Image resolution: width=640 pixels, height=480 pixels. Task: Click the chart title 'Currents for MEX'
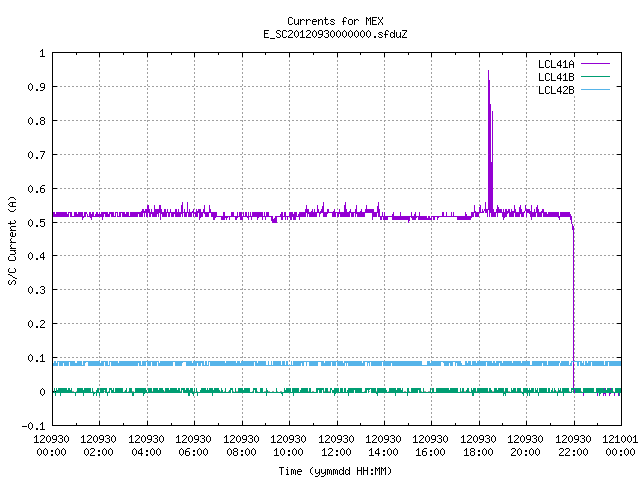[335, 21]
